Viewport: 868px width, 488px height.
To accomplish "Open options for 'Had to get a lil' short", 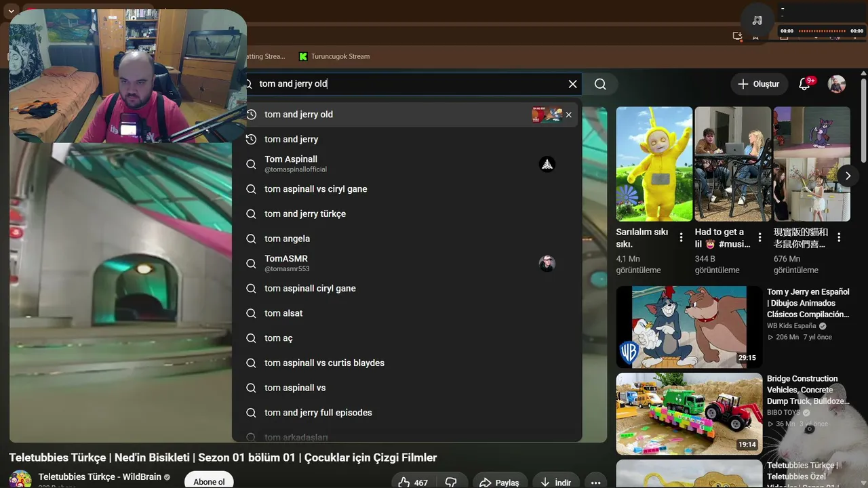I will (760, 237).
